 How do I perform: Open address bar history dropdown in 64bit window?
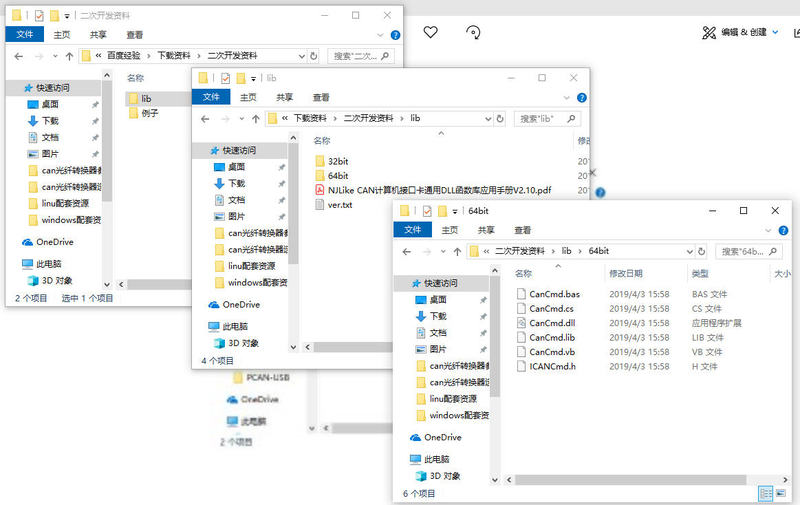[x=689, y=251]
